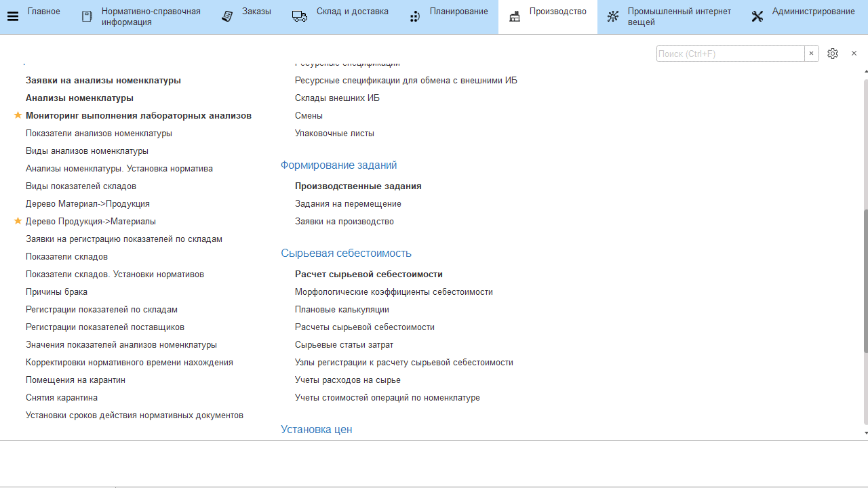Click the Администрирование wrench icon
This screenshot has height=488, width=868.
(757, 17)
